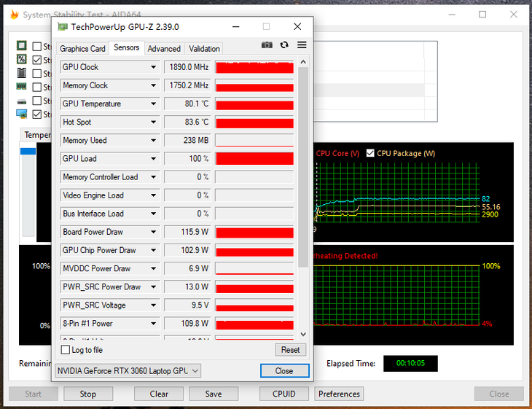
Task: Switch to the Graphics Card tab
Action: point(82,49)
